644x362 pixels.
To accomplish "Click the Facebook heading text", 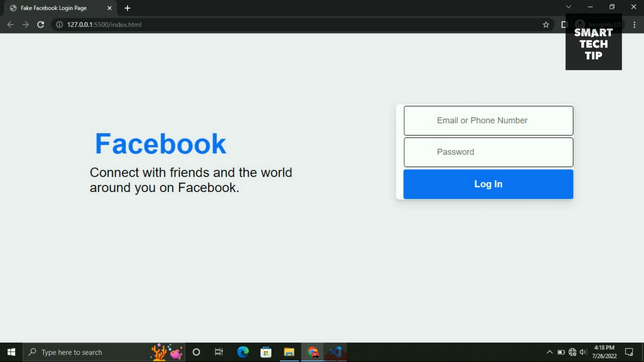I will [161, 144].
